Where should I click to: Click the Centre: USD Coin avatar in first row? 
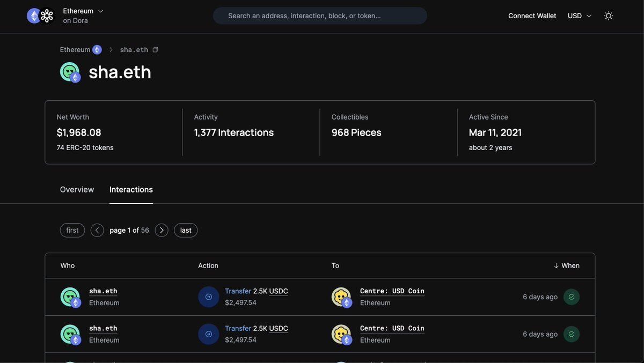(341, 297)
